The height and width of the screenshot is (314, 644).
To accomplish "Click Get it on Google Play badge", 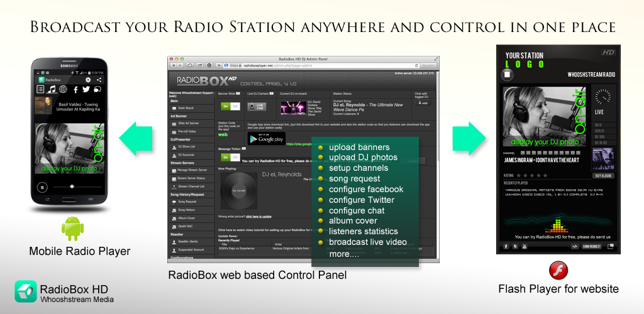I will coord(267,139).
